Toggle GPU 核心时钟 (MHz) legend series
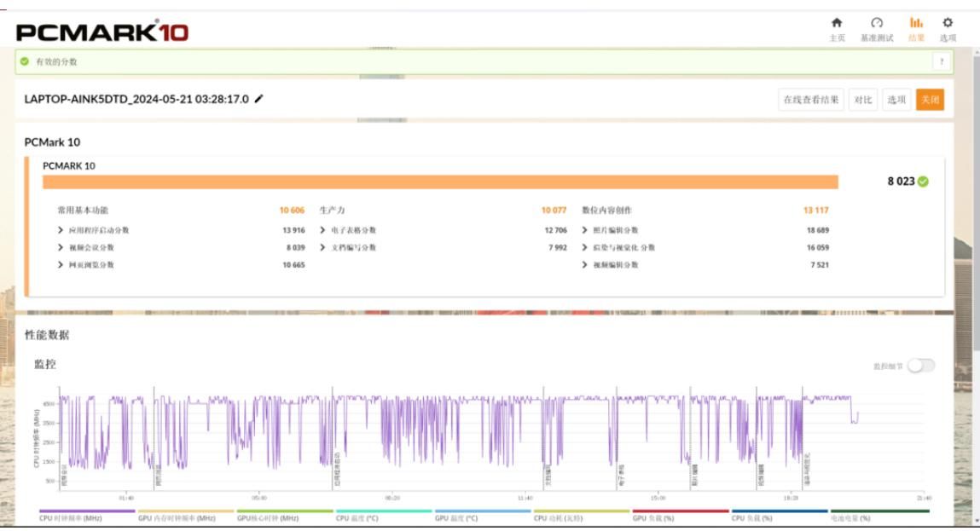The height and width of the screenshot is (531, 980). click(x=284, y=516)
